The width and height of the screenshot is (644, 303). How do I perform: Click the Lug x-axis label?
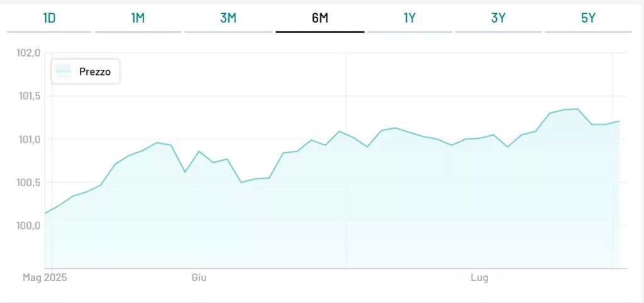pos(480,277)
